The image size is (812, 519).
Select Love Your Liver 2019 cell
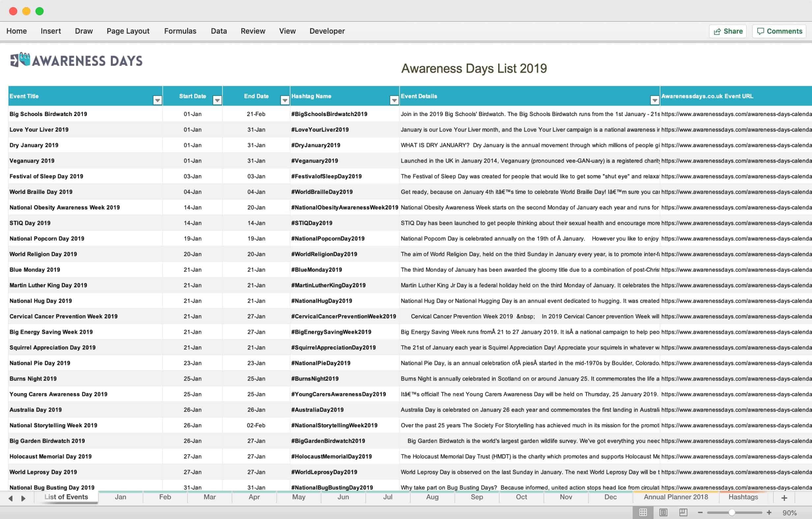pos(85,130)
